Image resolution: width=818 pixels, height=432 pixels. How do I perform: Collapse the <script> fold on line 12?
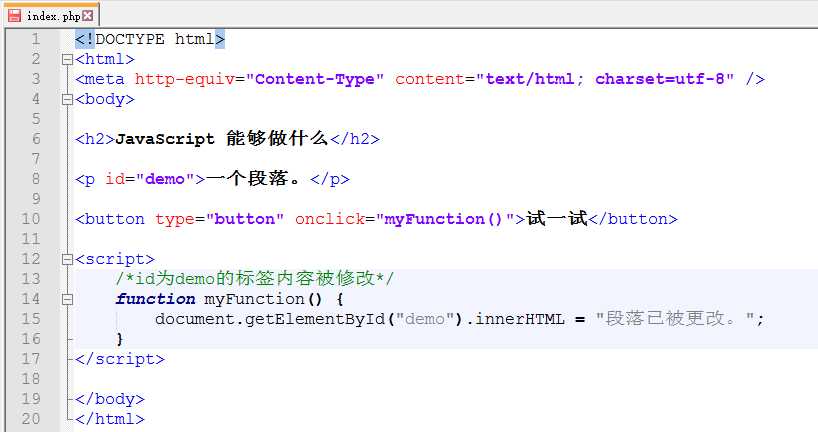pyautogui.click(x=67, y=259)
